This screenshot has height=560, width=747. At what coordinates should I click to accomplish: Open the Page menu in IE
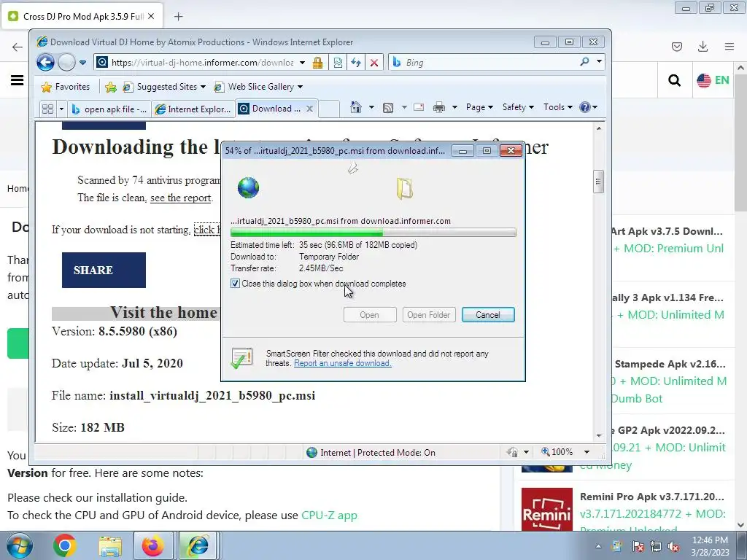tap(479, 107)
